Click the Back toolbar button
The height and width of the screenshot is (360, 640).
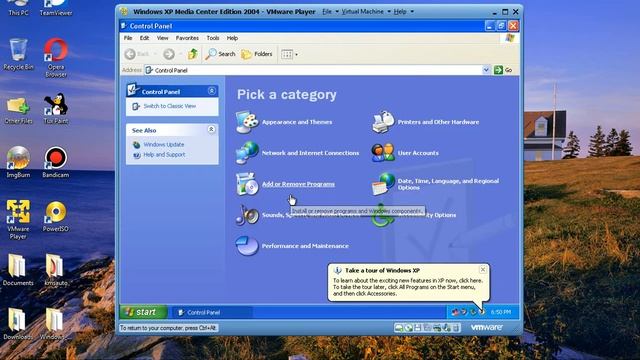coord(137,54)
